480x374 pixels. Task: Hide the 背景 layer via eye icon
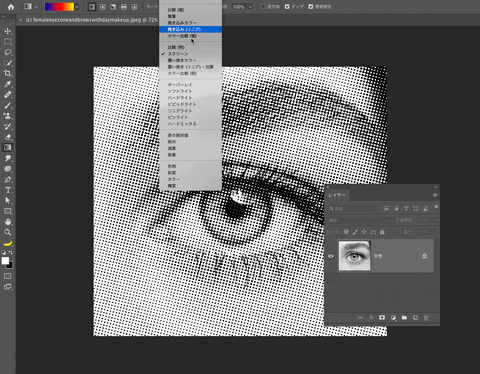(x=331, y=256)
